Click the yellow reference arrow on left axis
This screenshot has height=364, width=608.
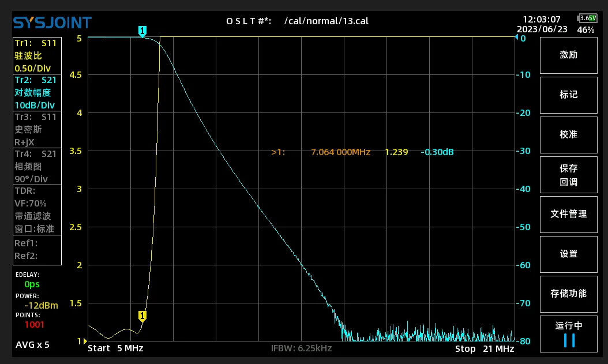pos(85,341)
